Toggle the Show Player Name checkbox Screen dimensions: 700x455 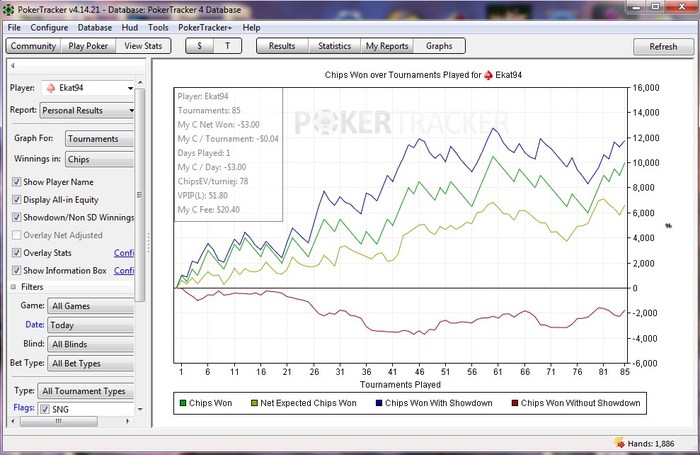tap(17, 182)
